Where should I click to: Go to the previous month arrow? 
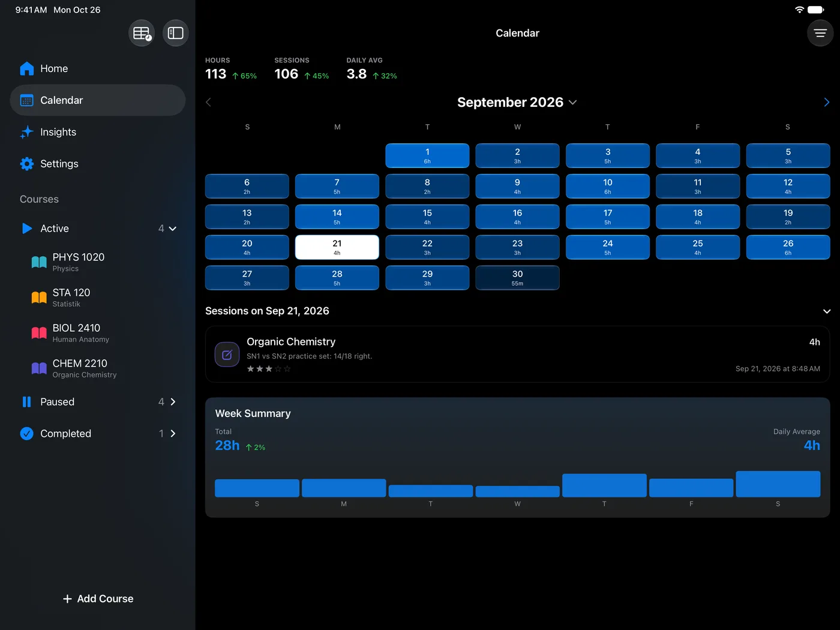point(209,102)
